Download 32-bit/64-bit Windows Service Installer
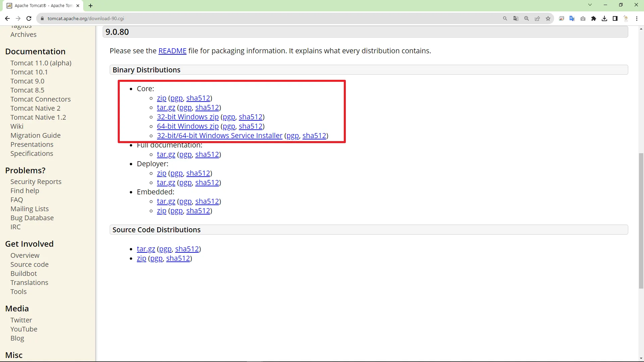This screenshot has width=644, height=362. pyautogui.click(x=219, y=136)
